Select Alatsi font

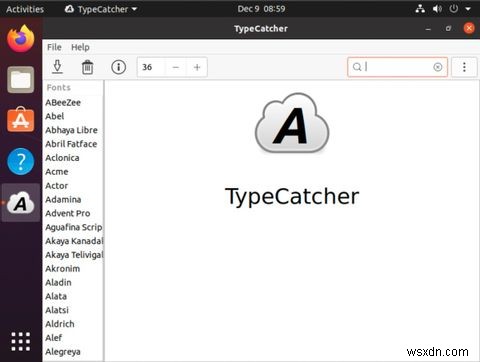(x=73, y=310)
